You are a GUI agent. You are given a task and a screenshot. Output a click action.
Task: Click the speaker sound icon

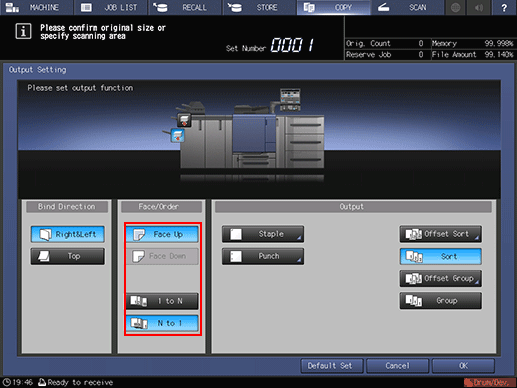[x=479, y=7]
